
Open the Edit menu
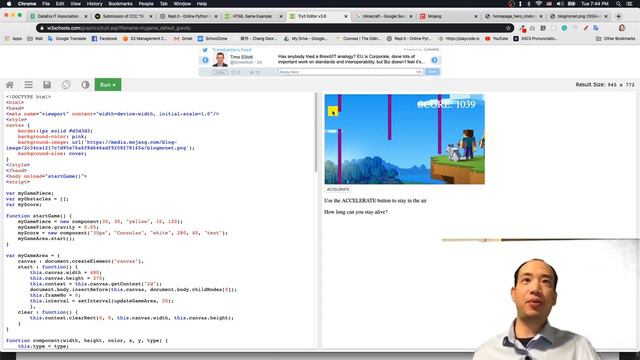coord(60,4)
